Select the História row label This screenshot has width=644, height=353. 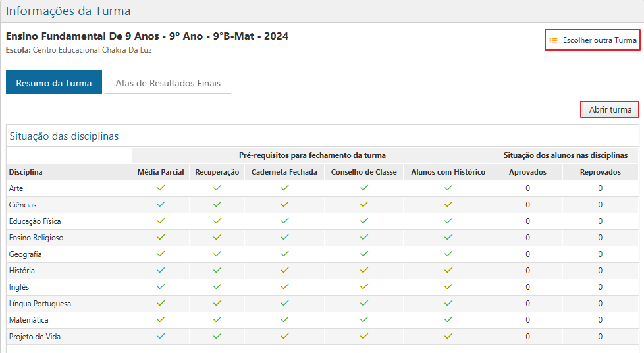click(22, 271)
